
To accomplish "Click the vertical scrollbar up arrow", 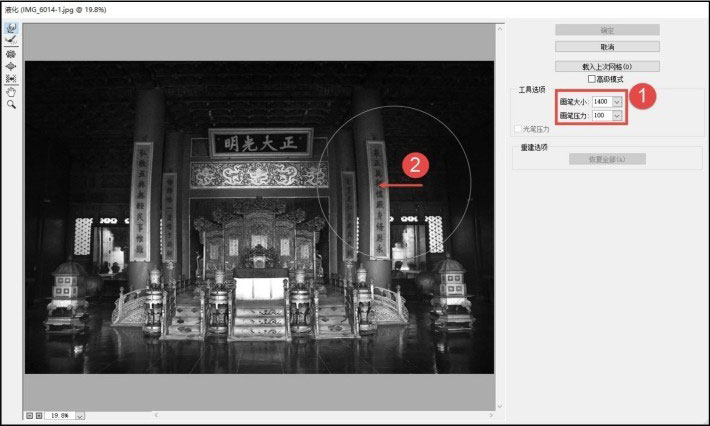I will (x=500, y=29).
